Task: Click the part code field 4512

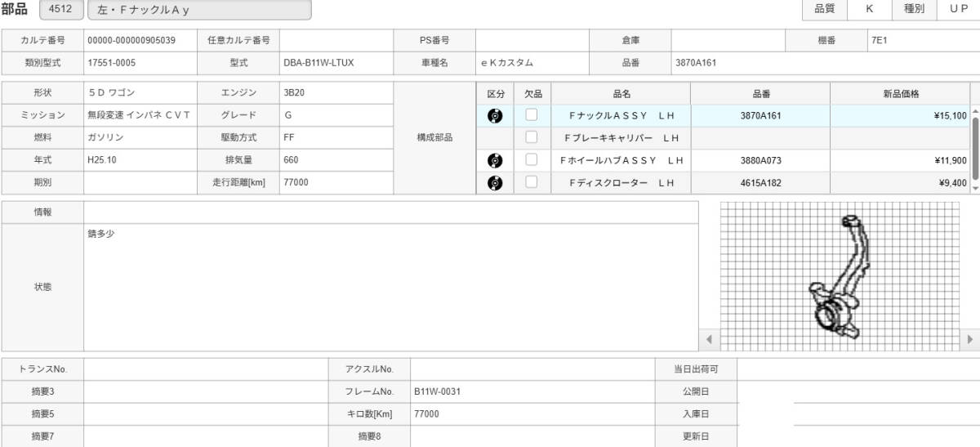Action: (60, 10)
